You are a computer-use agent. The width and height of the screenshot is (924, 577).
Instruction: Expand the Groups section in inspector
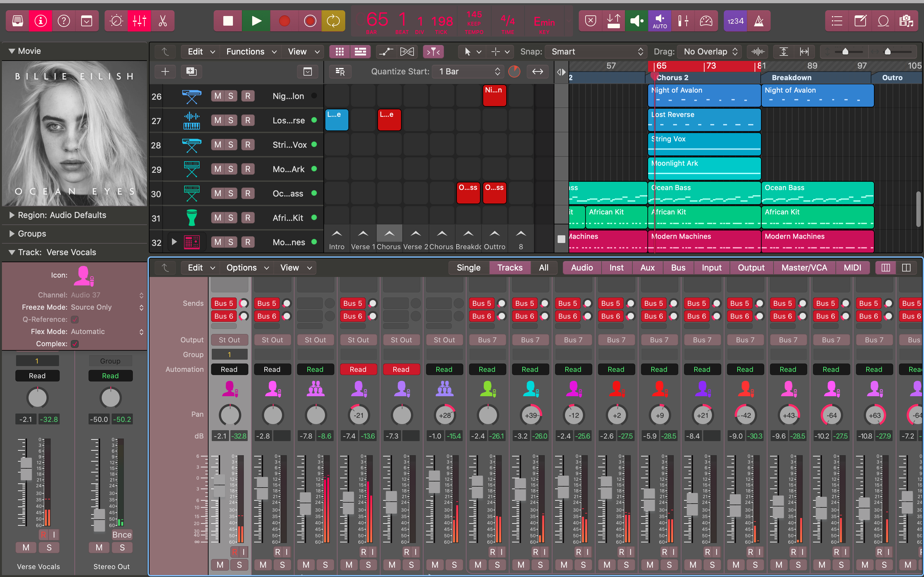pos(12,234)
